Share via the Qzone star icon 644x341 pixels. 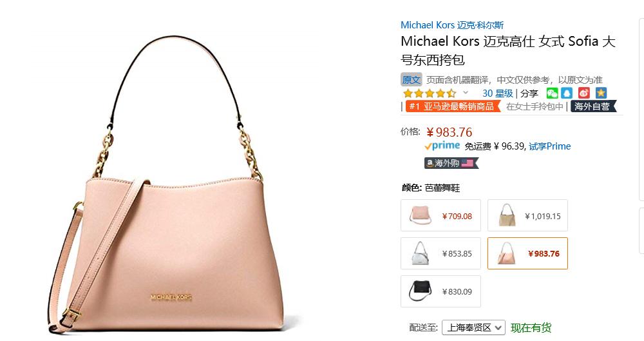[601, 93]
